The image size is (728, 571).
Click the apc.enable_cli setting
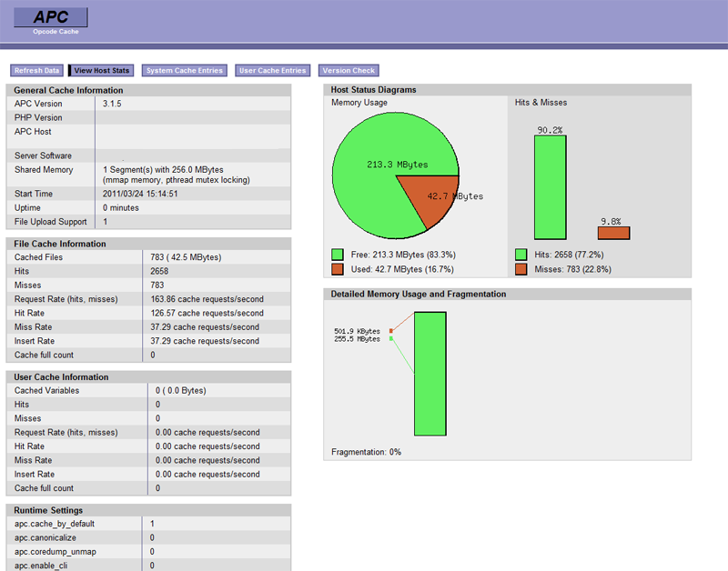[41, 566]
